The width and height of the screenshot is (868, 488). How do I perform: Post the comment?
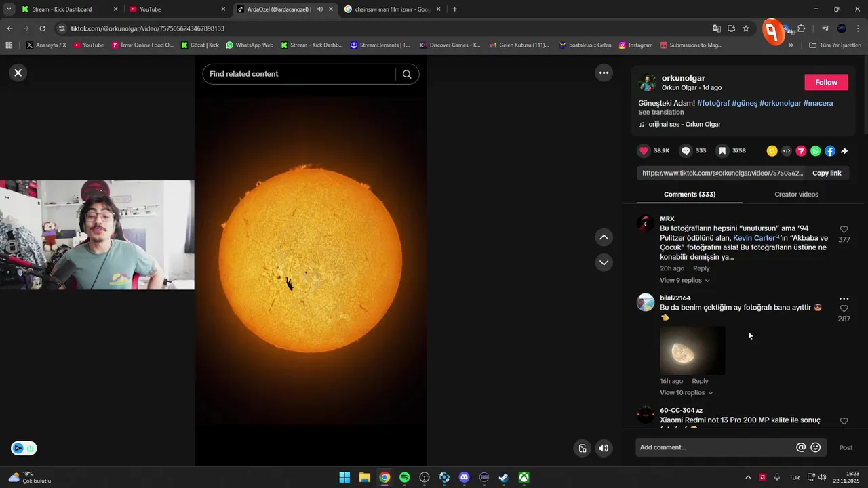point(846,448)
